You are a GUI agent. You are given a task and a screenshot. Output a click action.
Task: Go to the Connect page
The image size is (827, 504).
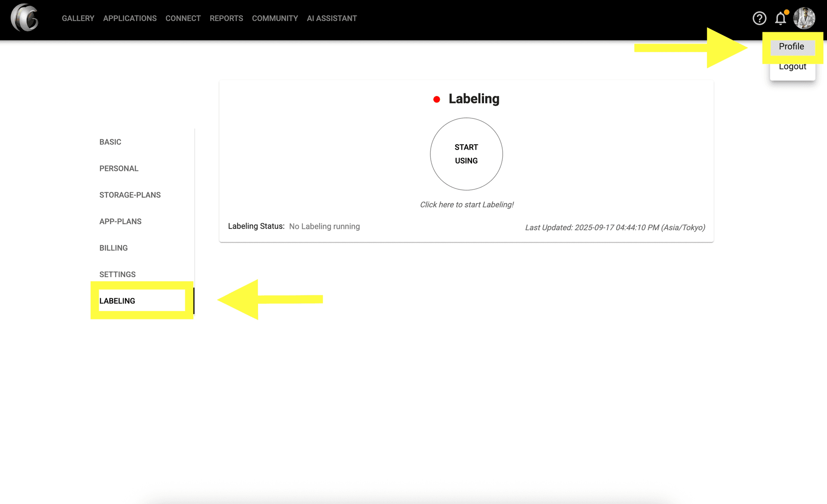183,19
